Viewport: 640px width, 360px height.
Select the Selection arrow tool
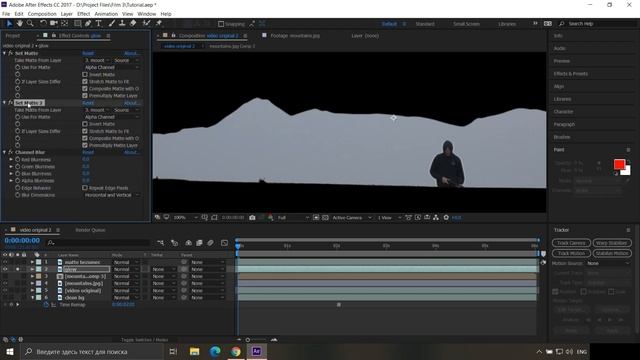[9, 24]
